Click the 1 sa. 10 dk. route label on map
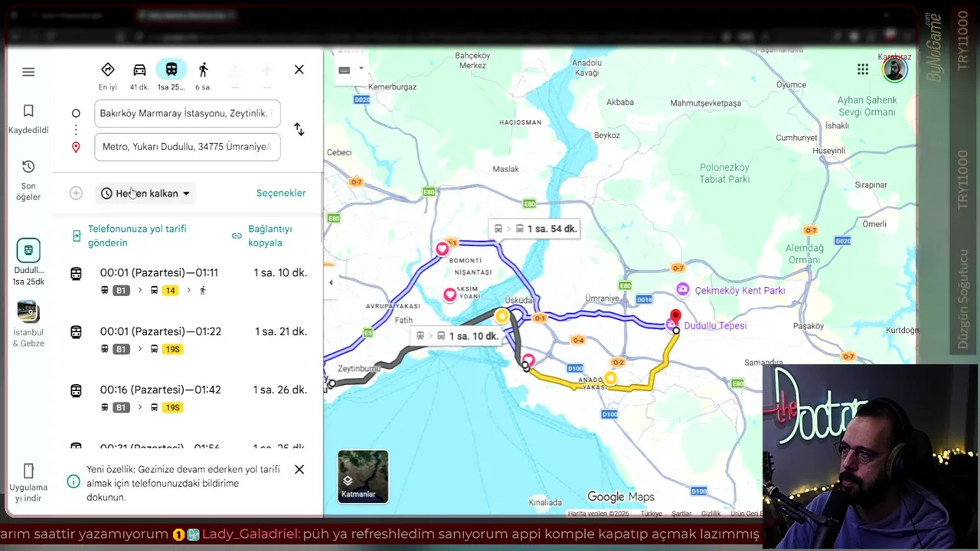 tap(457, 336)
